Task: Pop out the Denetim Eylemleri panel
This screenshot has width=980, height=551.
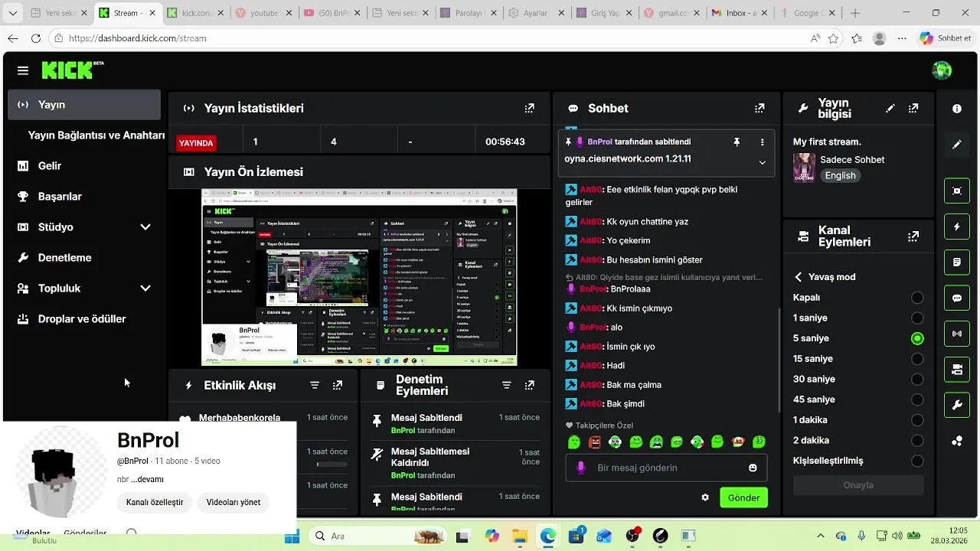Action: [x=529, y=385]
